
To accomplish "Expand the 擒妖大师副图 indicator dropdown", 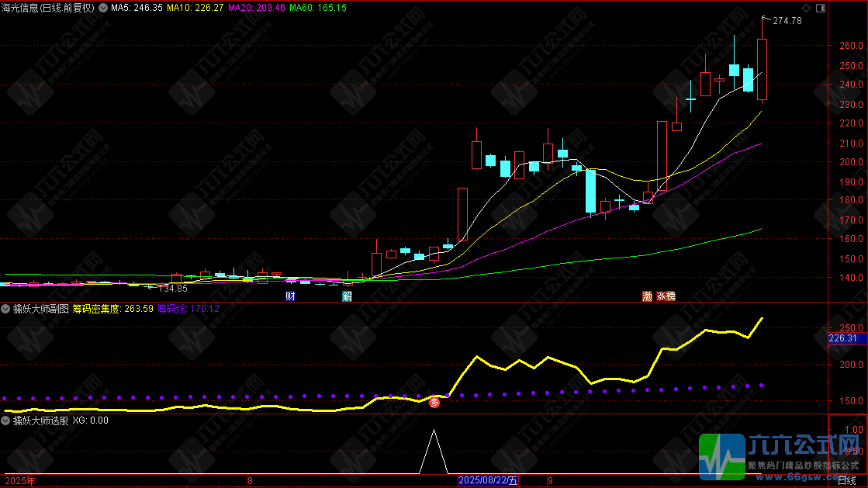I will 5,309.
